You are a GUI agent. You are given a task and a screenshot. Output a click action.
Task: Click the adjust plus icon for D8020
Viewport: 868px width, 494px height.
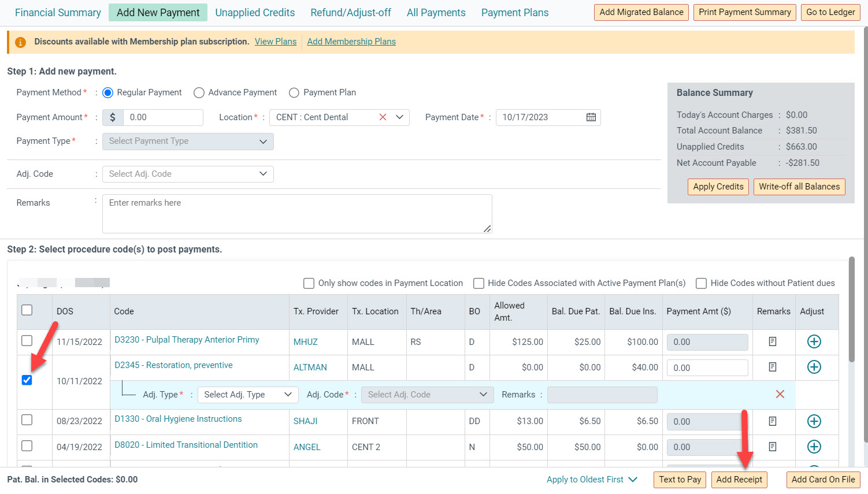[814, 447]
